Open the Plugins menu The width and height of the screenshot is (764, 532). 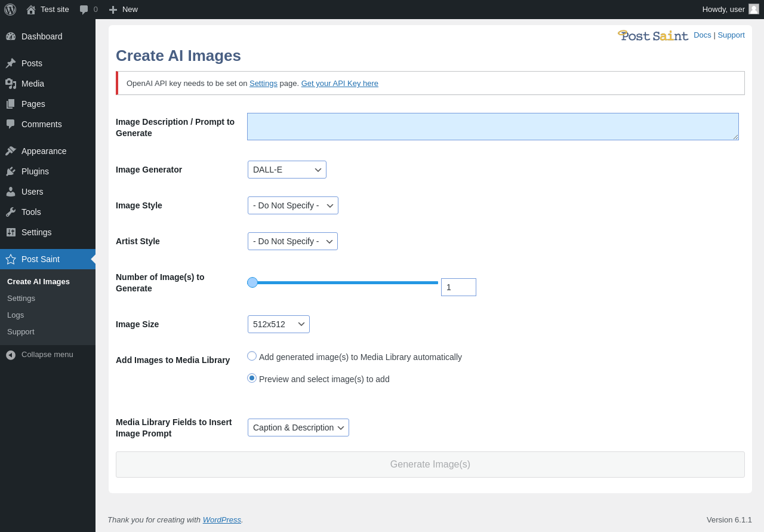[48, 171]
